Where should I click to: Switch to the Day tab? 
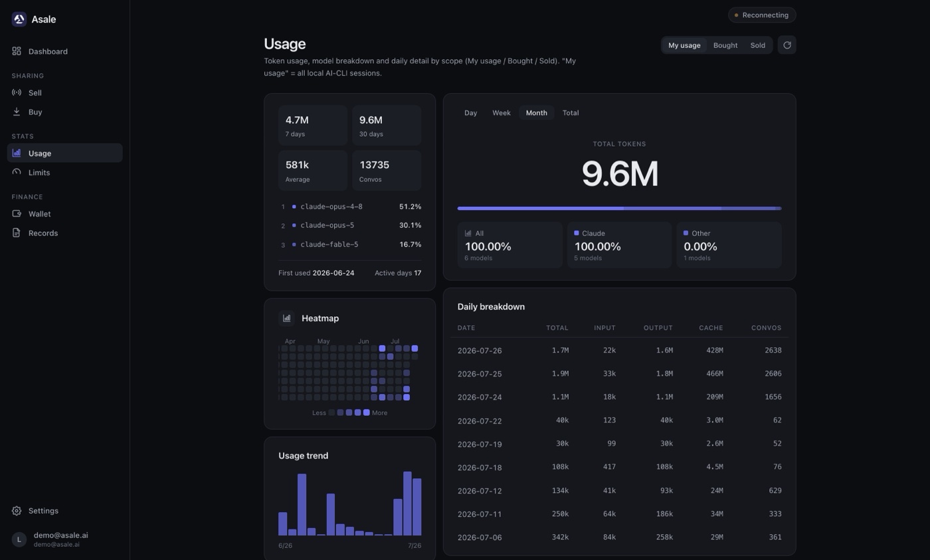471,113
